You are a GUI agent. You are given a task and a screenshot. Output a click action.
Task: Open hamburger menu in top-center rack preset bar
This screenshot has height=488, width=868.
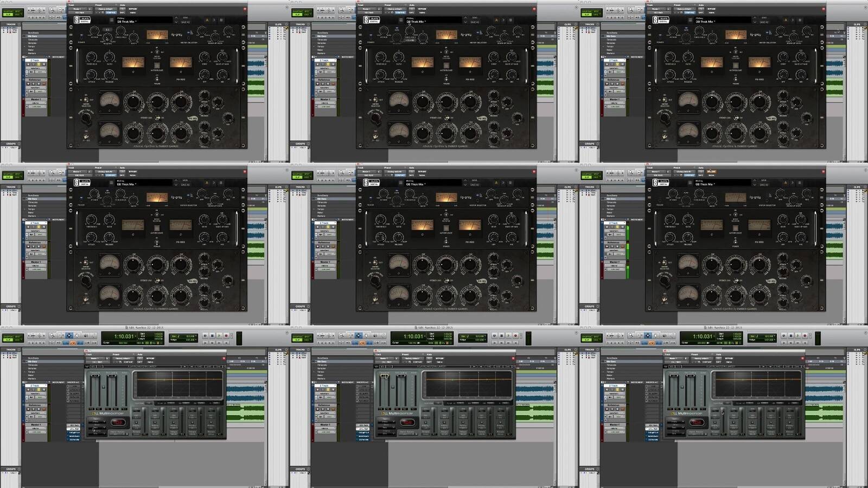point(400,20)
